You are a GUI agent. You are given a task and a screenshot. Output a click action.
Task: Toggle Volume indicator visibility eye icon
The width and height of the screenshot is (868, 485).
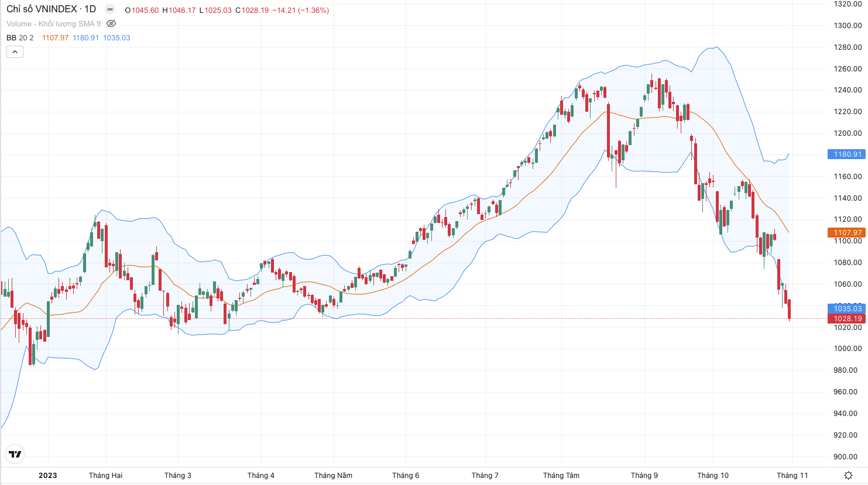pos(111,23)
